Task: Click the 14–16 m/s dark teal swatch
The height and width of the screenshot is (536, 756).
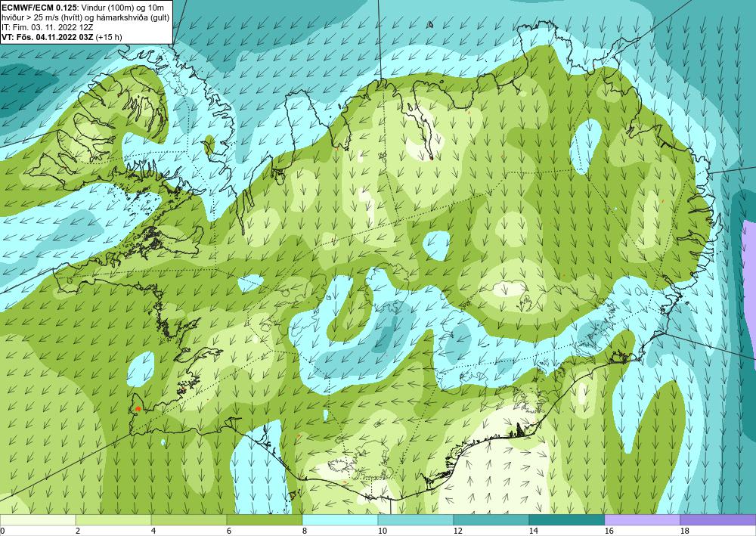Action: pos(567,520)
